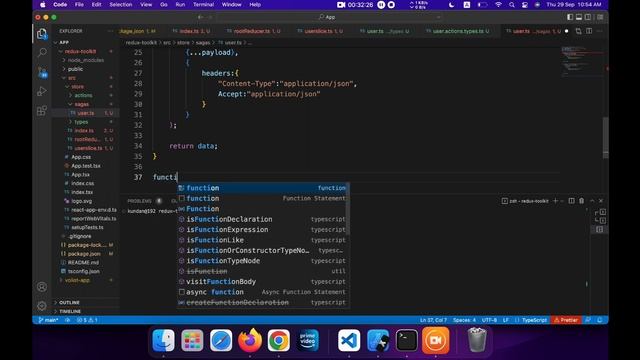Open the Search view in activity bar

pyautogui.click(x=42, y=53)
